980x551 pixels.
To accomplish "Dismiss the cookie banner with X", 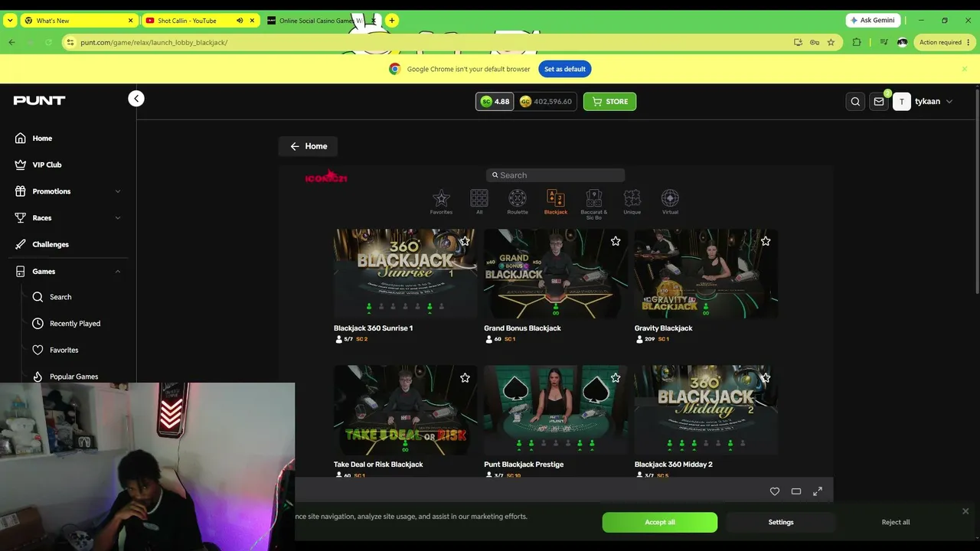I will 965,511.
